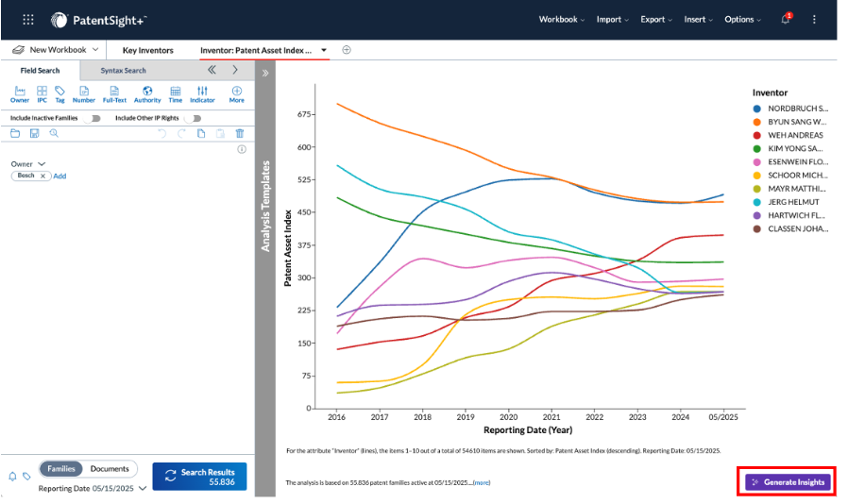Open the Reporting Date dropdown

[143, 488]
